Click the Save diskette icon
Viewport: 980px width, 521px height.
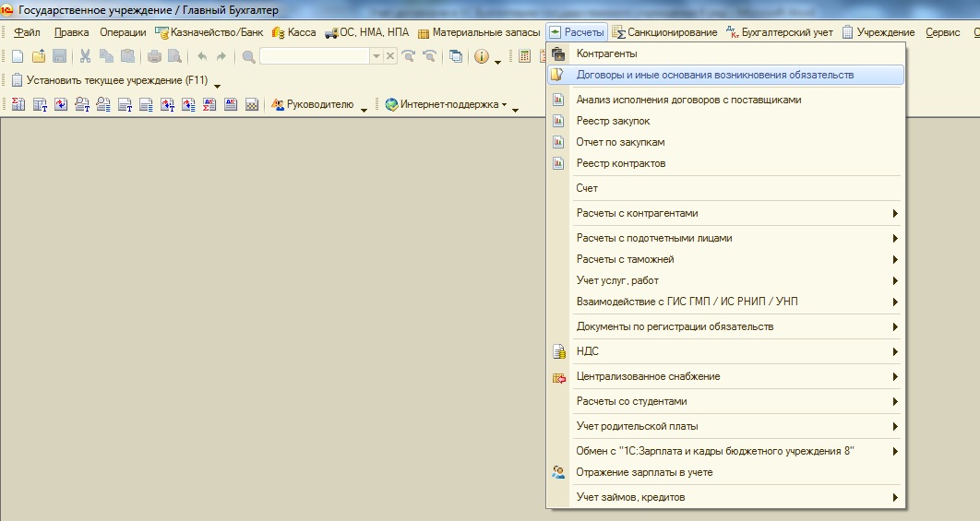click(x=59, y=56)
